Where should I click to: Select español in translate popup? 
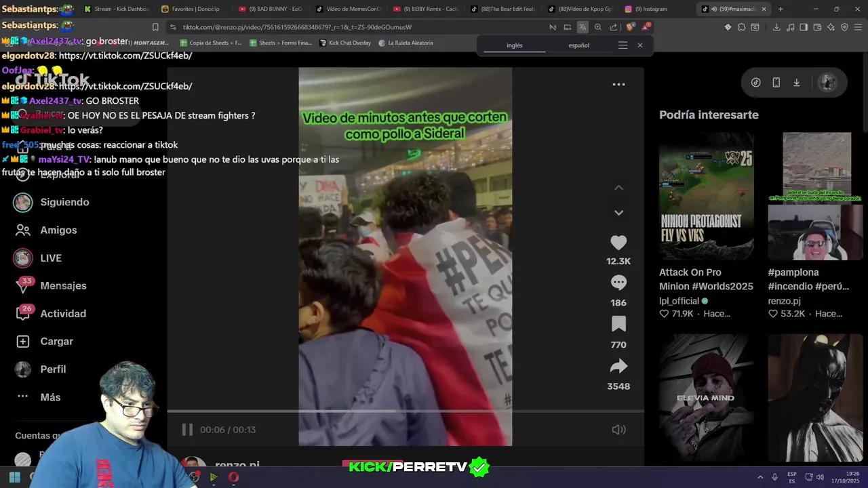coord(578,45)
